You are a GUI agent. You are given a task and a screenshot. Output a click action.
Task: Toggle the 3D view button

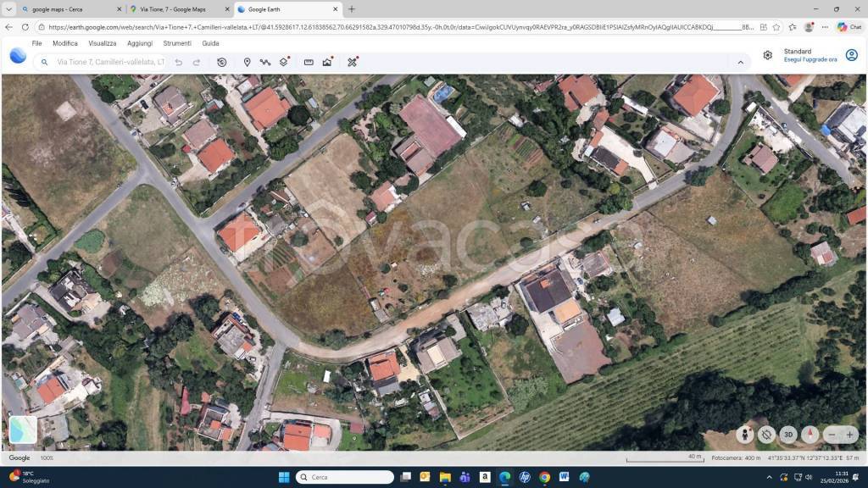point(788,435)
